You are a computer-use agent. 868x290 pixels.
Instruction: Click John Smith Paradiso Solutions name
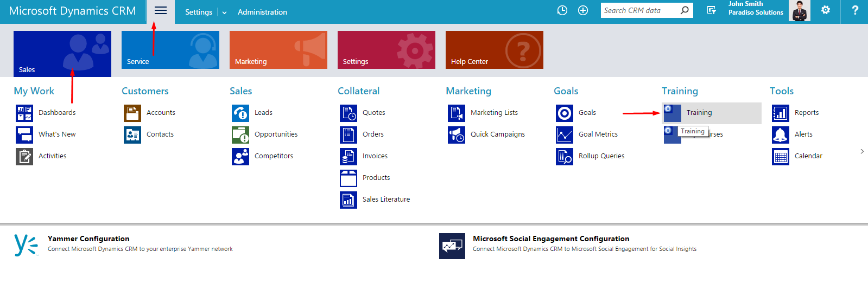pyautogui.click(x=756, y=8)
